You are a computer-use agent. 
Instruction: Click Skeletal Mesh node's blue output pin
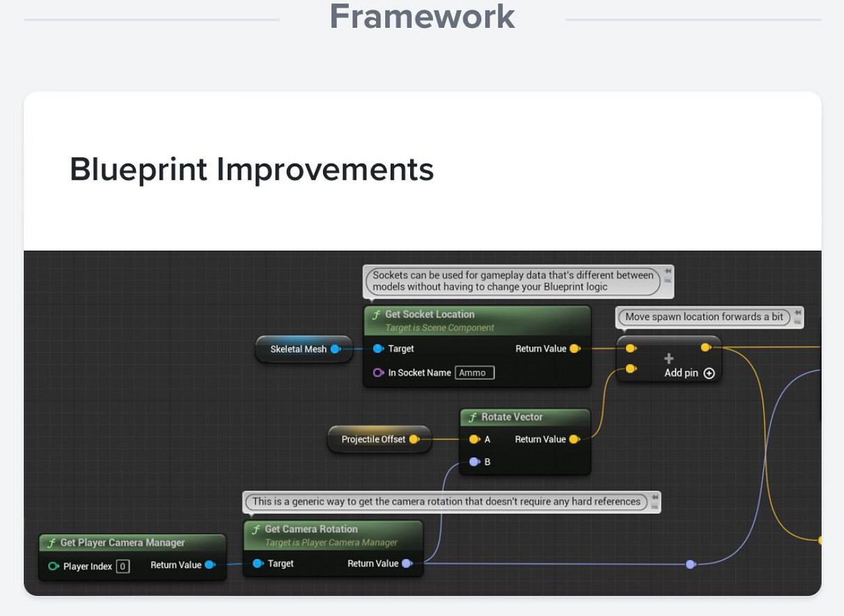coord(335,349)
